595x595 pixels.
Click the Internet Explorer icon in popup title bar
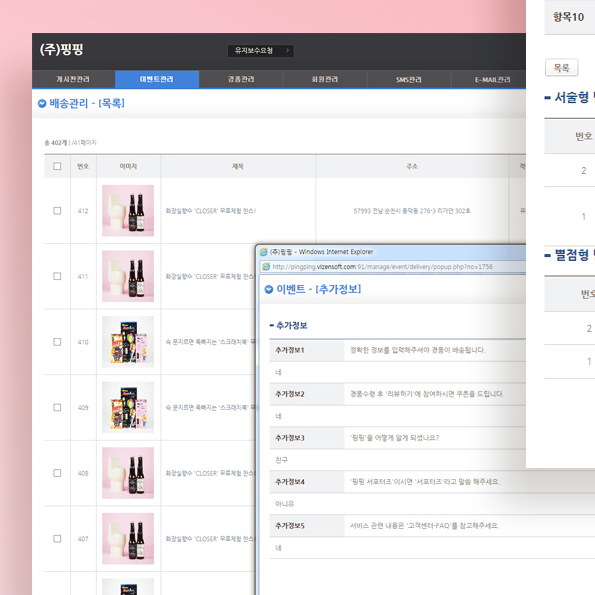click(x=264, y=252)
